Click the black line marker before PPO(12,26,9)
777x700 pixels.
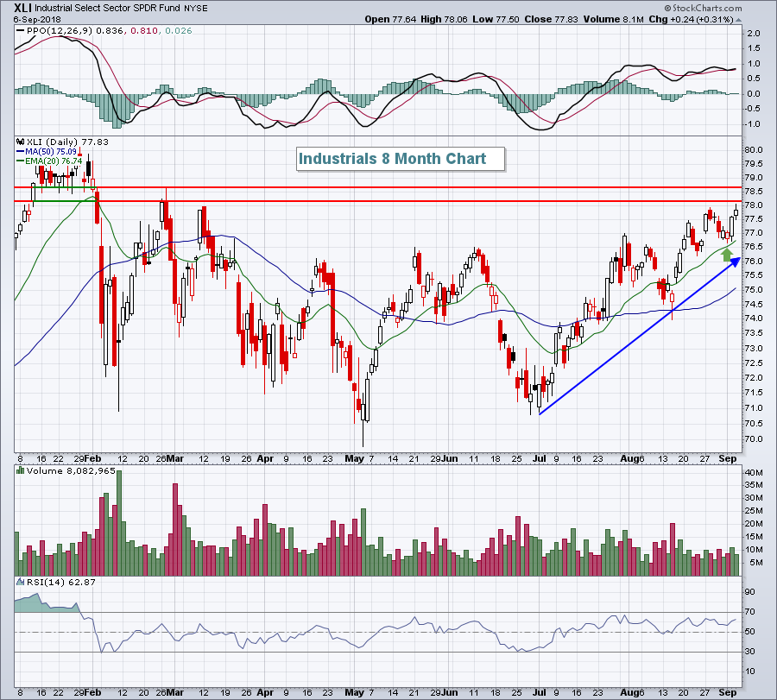(21, 31)
